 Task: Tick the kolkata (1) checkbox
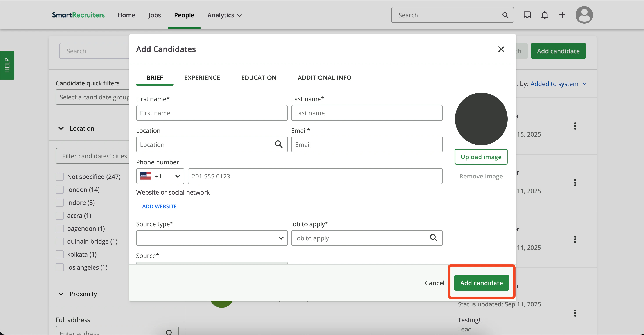pos(60,254)
